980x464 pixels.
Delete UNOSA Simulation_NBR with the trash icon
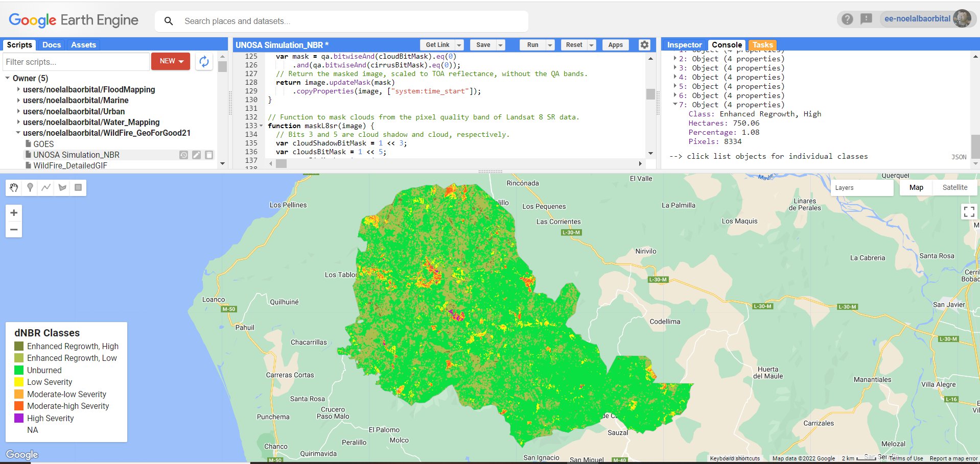click(209, 155)
